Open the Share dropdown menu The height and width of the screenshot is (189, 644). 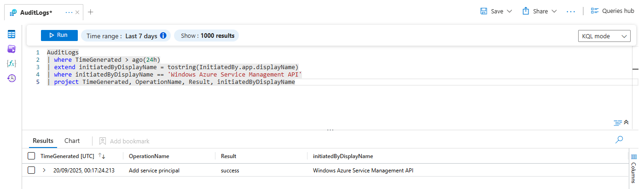tap(554, 12)
